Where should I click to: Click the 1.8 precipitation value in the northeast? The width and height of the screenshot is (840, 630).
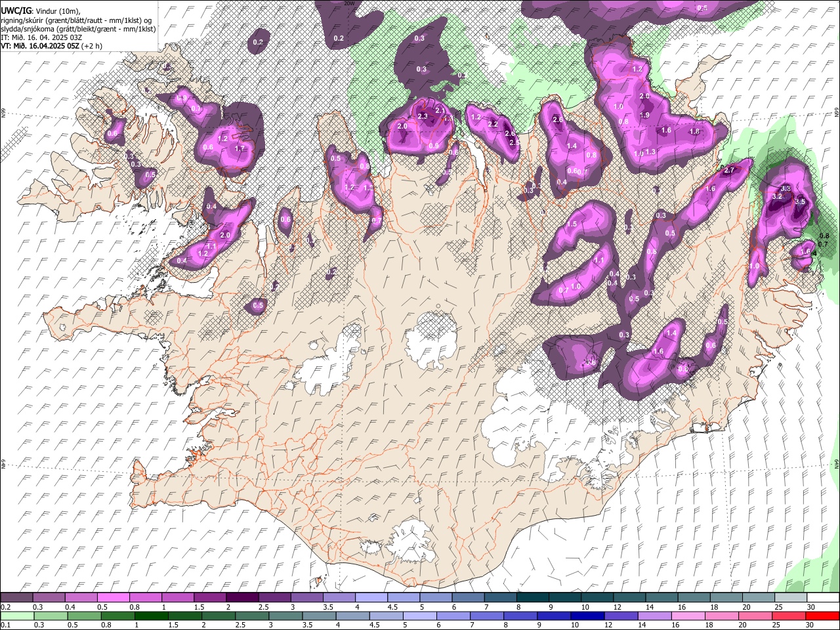pos(695,131)
